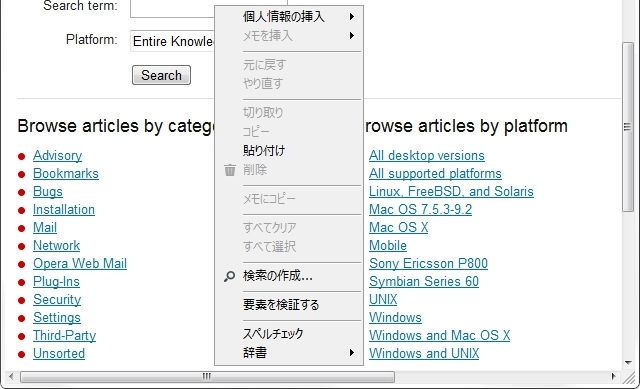This screenshot has width=640, height=389.
Task: Click the Search button
Action: click(x=161, y=75)
